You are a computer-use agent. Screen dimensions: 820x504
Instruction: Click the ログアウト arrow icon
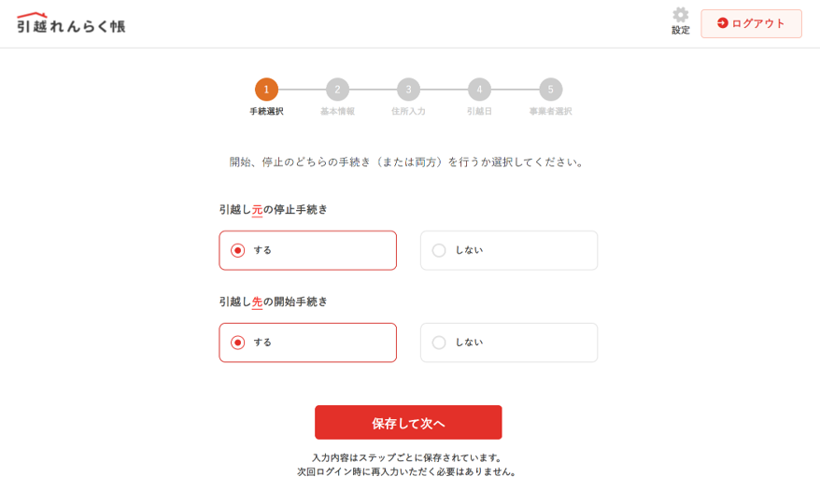pos(722,23)
